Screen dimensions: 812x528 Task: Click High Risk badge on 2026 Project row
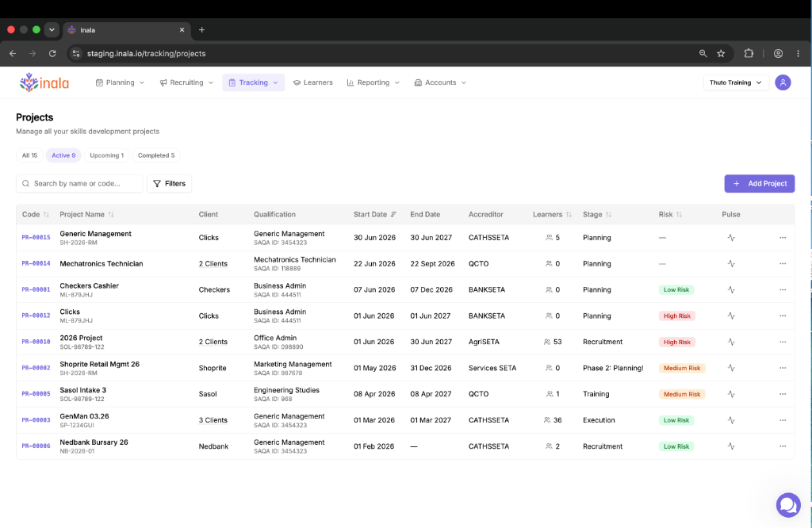[677, 342]
